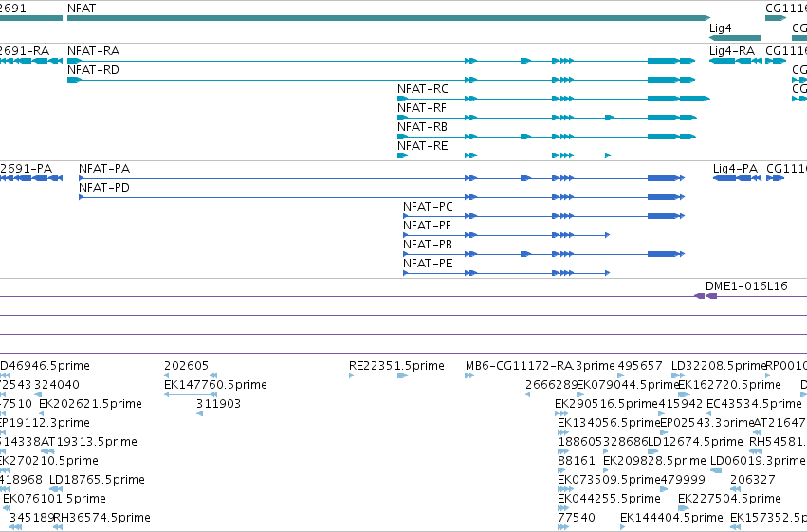
Task: Select the EC43534.5prime EST label
Action: pos(754,404)
